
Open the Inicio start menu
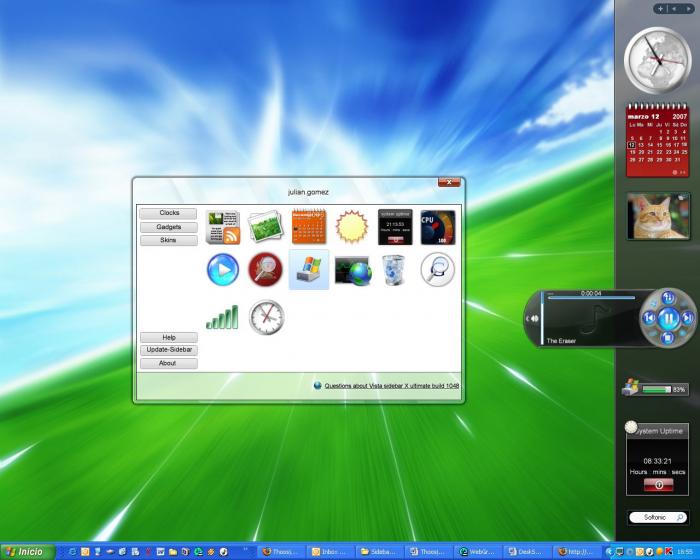click(28, 552)
